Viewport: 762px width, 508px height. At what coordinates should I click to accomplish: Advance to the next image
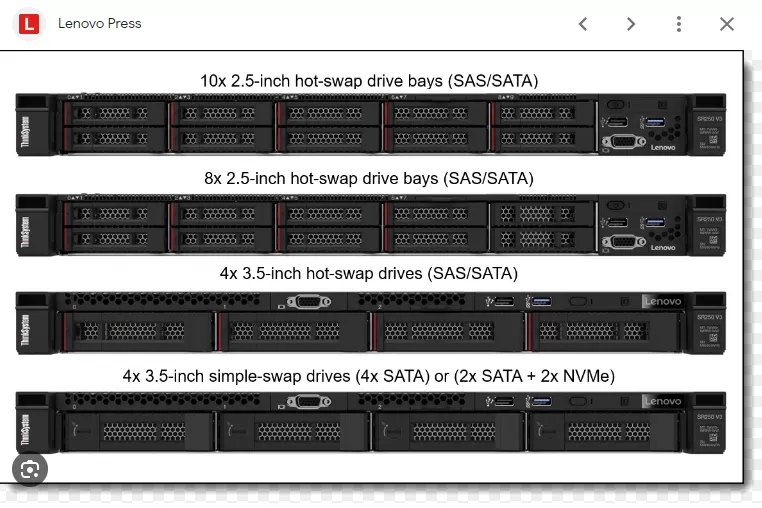(631, 24)
